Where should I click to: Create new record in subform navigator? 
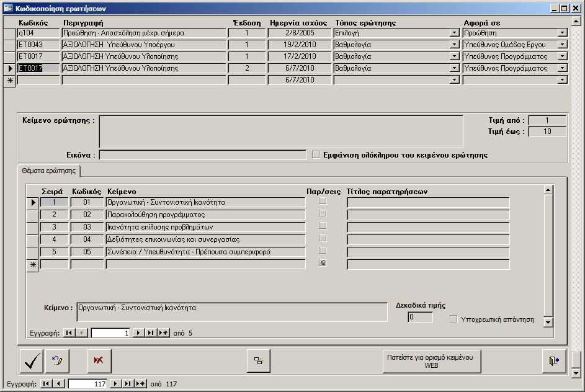pos(163,333)
